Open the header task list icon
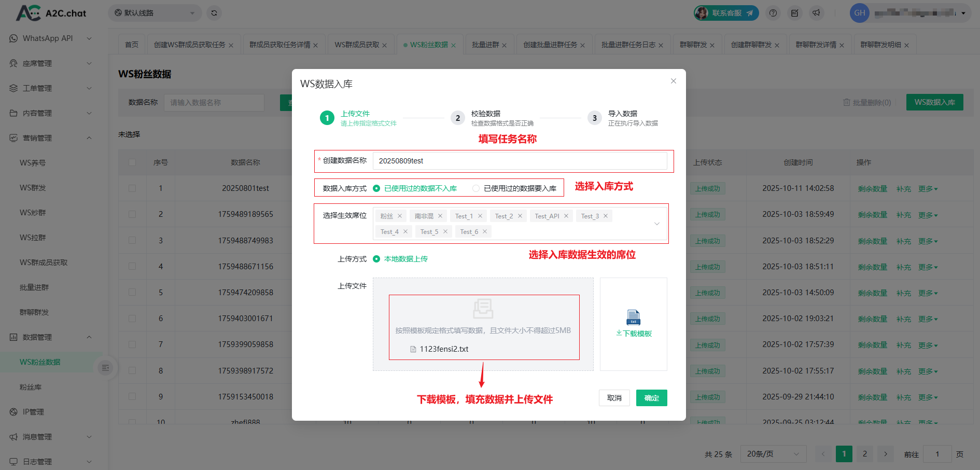 point(794,13)
